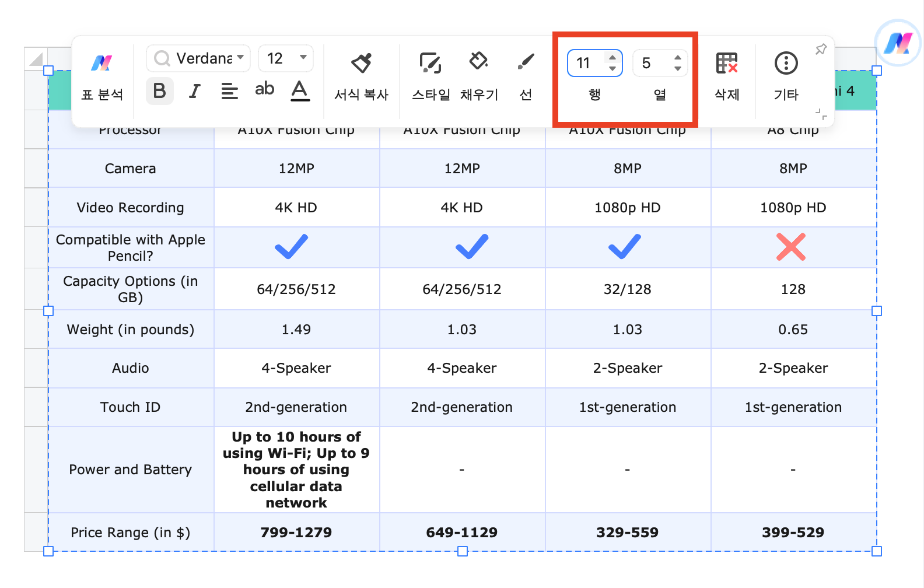The image size is (924, 588).
Task: Click the ab text highlight icon
Action: tap(264, 89)
